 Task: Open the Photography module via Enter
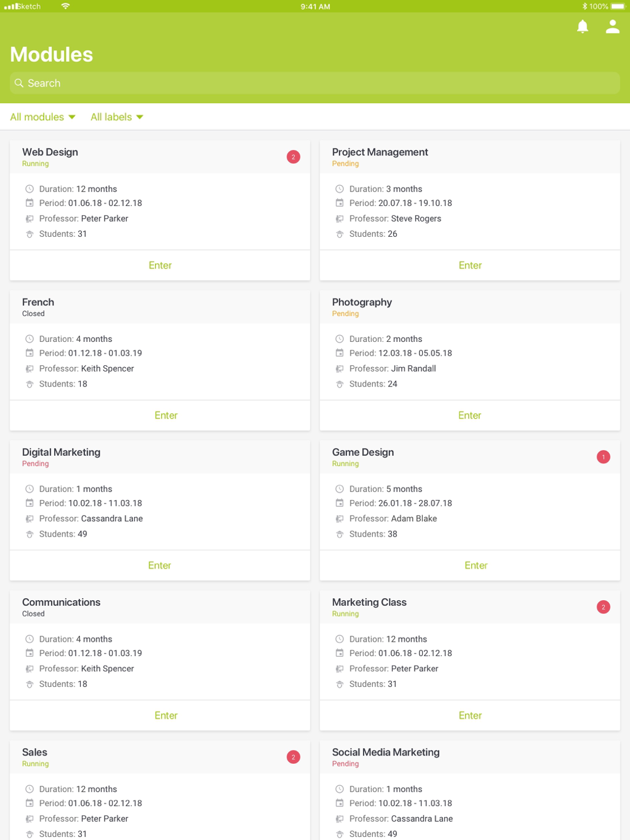(x=470, y=415)
